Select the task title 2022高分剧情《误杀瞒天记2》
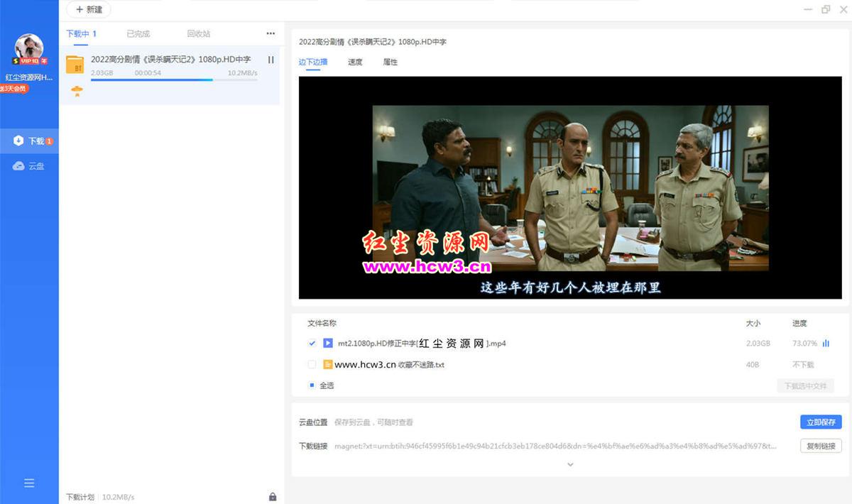This screenshot has height=504, width=852. click(x=170, y=60)
